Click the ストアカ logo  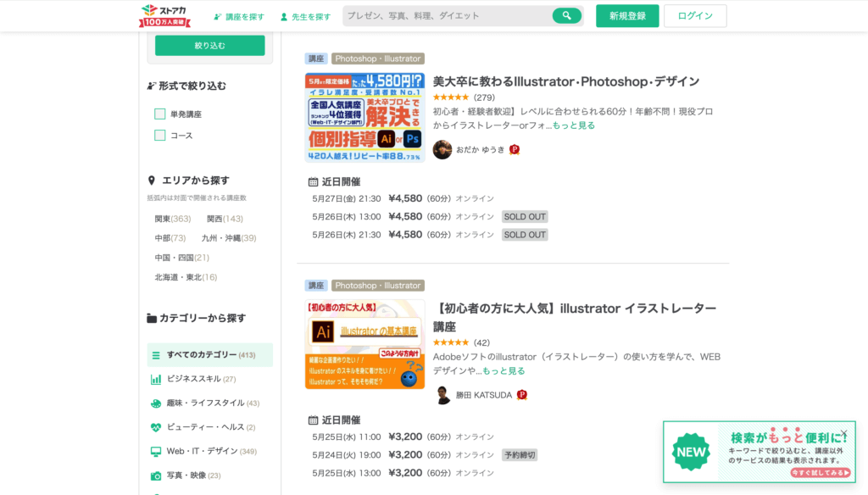click(x=165, y=15)
